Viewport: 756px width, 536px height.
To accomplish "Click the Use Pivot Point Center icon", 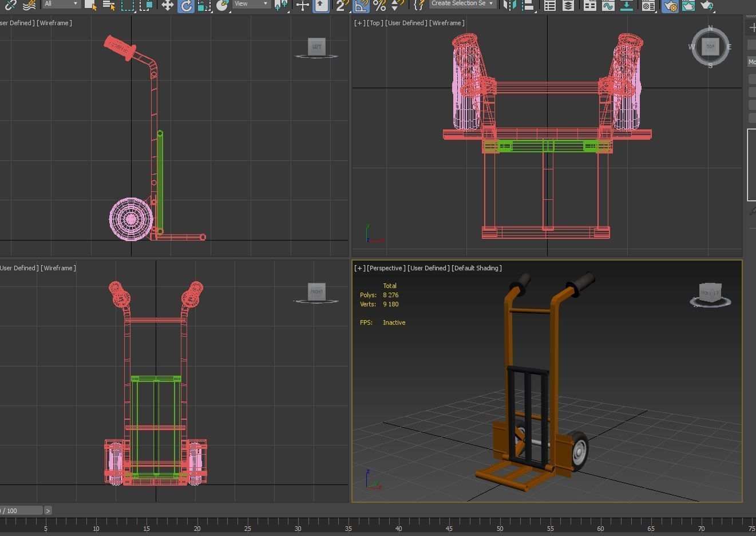I will 281,5.
